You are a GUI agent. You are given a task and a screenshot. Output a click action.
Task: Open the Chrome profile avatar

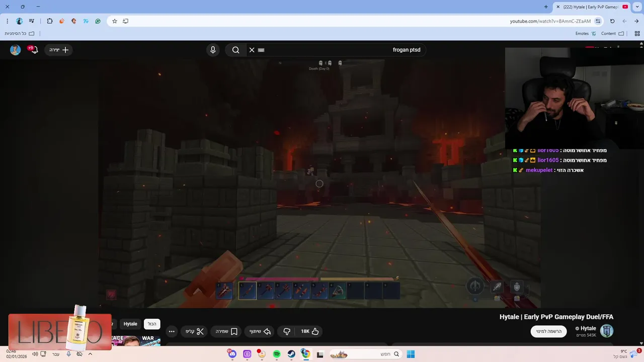(x=20, y=21)
